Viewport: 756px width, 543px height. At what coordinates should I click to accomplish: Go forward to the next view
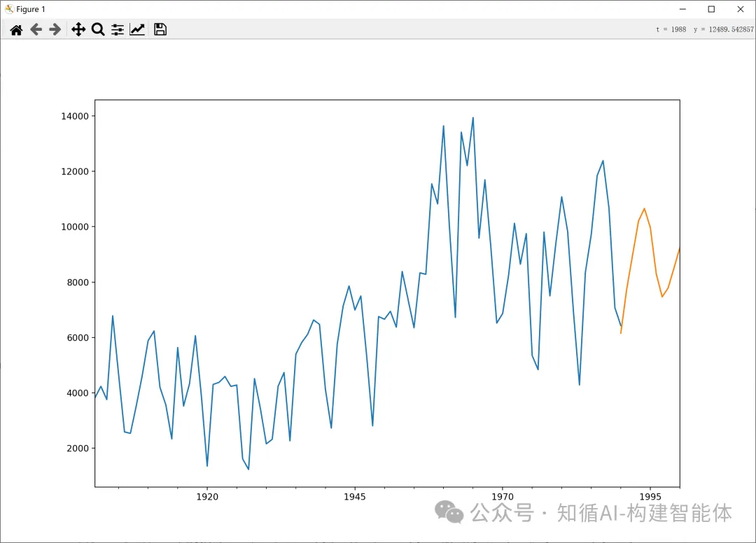(x=55, y=29)
